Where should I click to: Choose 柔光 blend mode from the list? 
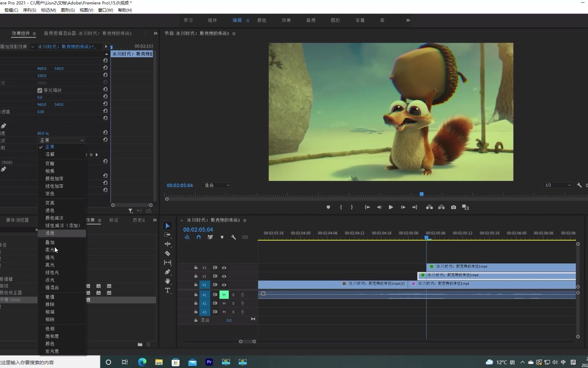[x=50, y=250]
